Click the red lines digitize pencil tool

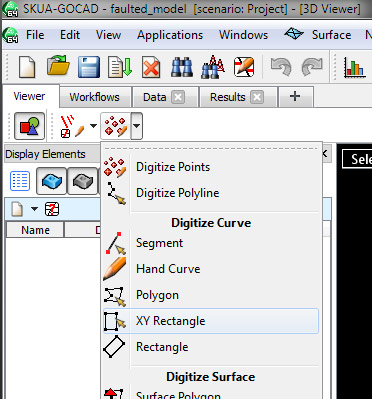click(71, 126)
